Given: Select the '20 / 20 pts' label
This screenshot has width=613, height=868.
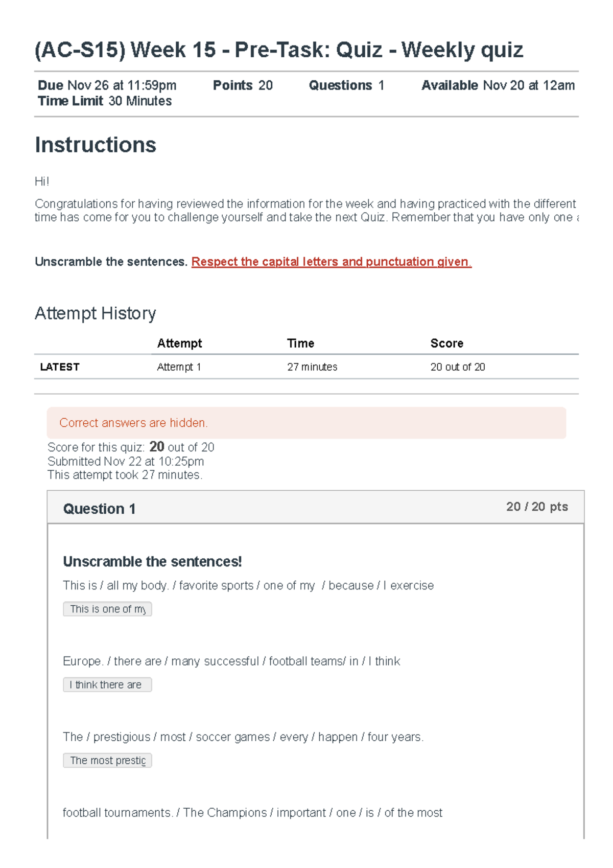Looking at the screenshot, I should [536, 507].
